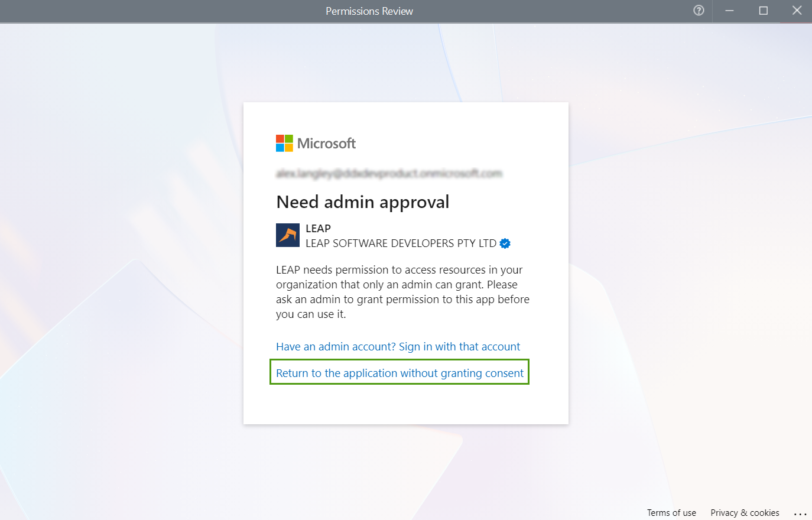Open the ellipsis more options in footer
This screenshot has width=812, height=520.
(x=800, y=513)
